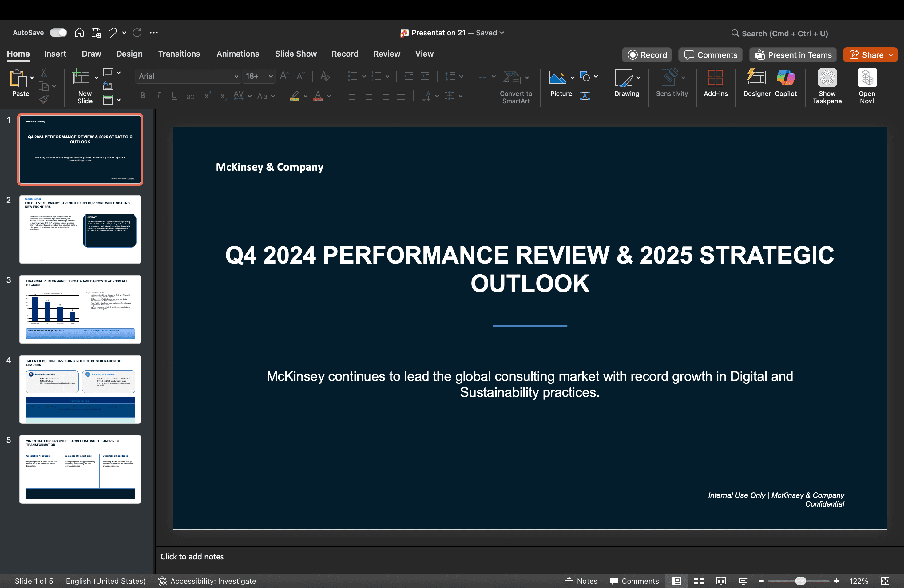Toggle bold formatting
Viewport: 904px width, 588px height.
click(x=142, y=96)
